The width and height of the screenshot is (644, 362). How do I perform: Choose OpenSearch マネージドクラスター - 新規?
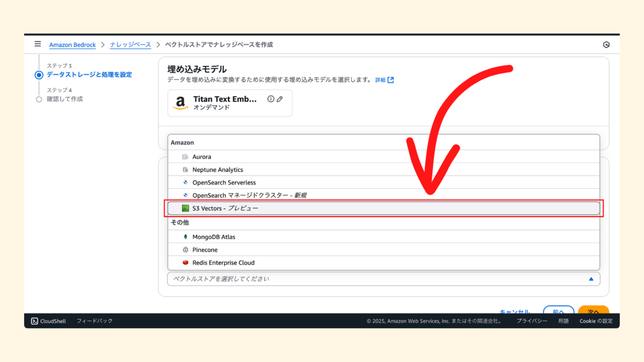coord(384,195)
